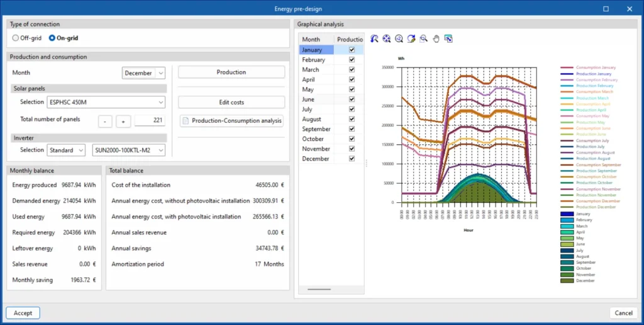Click the previous zoom view icon
This screenshot has width=644, height=325.
pos(374,38)
